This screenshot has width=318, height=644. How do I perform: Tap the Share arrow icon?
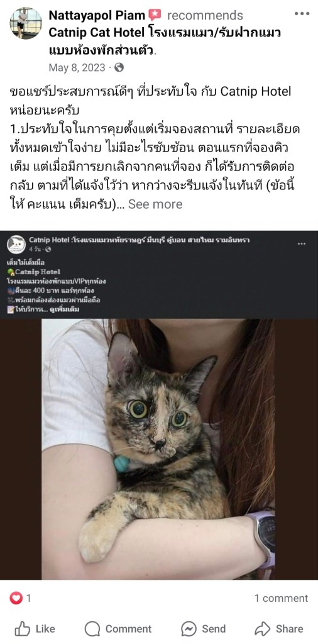pos(262,629)
